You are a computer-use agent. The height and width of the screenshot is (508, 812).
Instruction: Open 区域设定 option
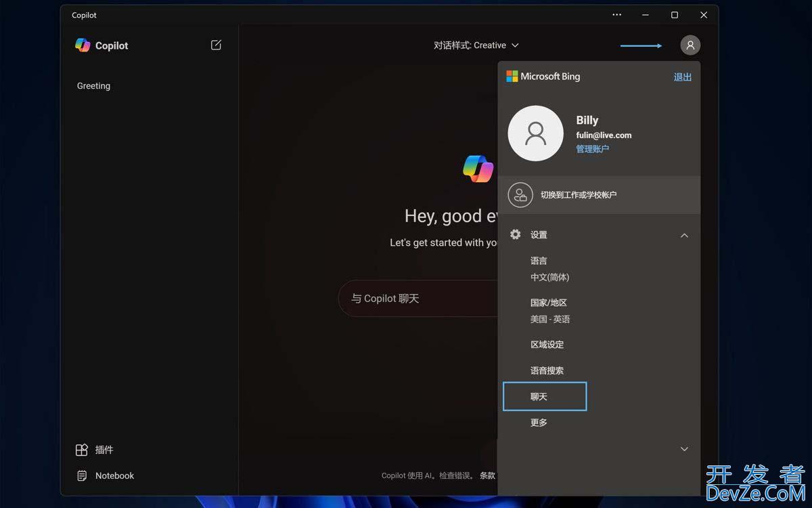(547, 345)
